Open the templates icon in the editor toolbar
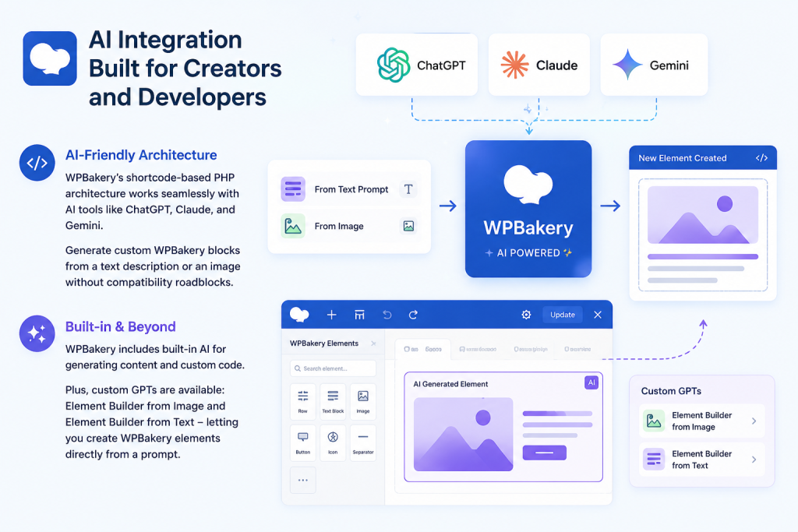This screenshot has height=532, width=798. 359,315
